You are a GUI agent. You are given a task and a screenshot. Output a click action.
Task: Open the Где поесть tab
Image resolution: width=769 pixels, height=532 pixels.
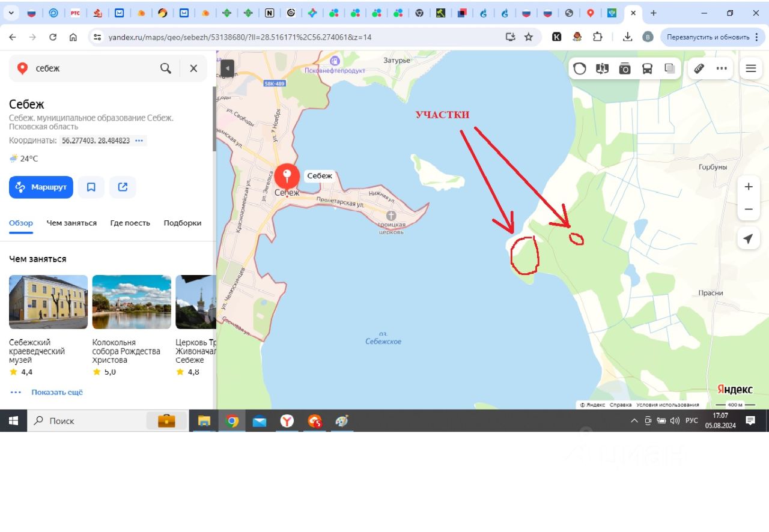[130, 223]
